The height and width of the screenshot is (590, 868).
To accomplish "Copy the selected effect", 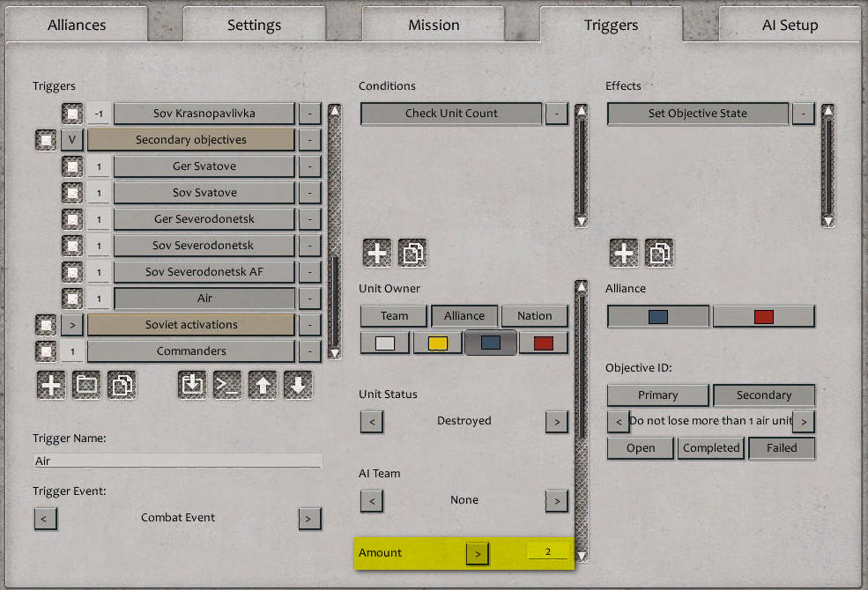I will 659,254.
